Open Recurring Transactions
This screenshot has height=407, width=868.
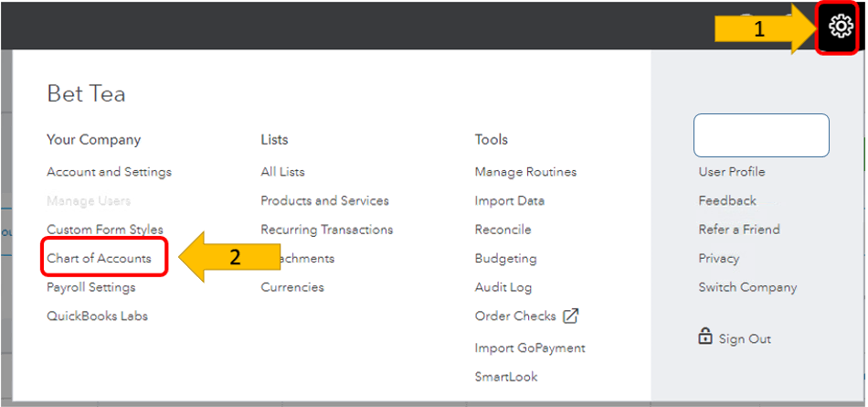coord(326,230)
